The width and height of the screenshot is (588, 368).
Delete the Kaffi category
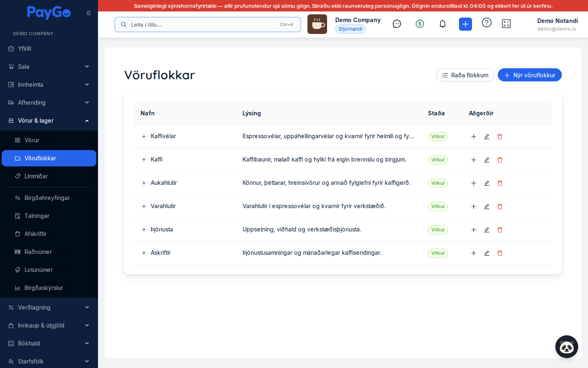pyautogui.click(x=500, y=160)
